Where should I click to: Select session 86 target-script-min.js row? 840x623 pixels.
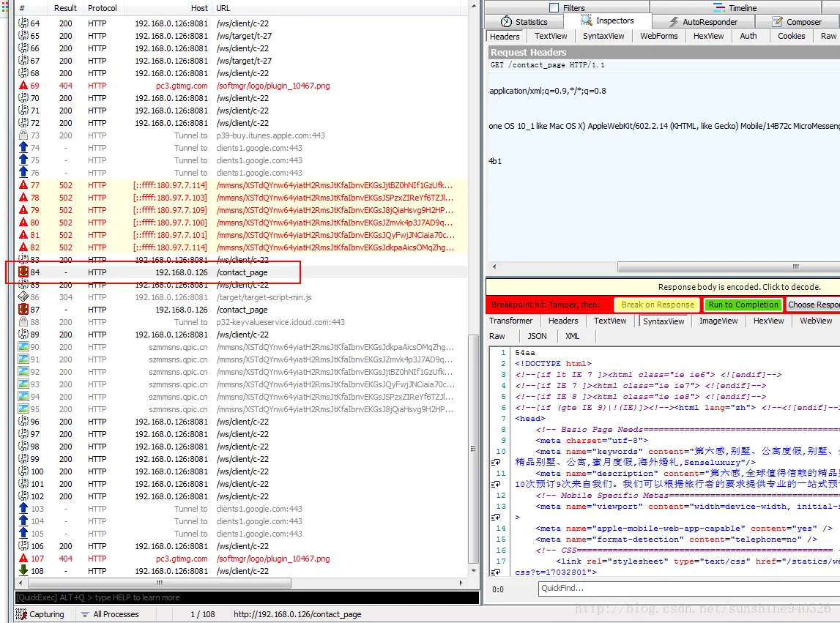tap(241, 297)
